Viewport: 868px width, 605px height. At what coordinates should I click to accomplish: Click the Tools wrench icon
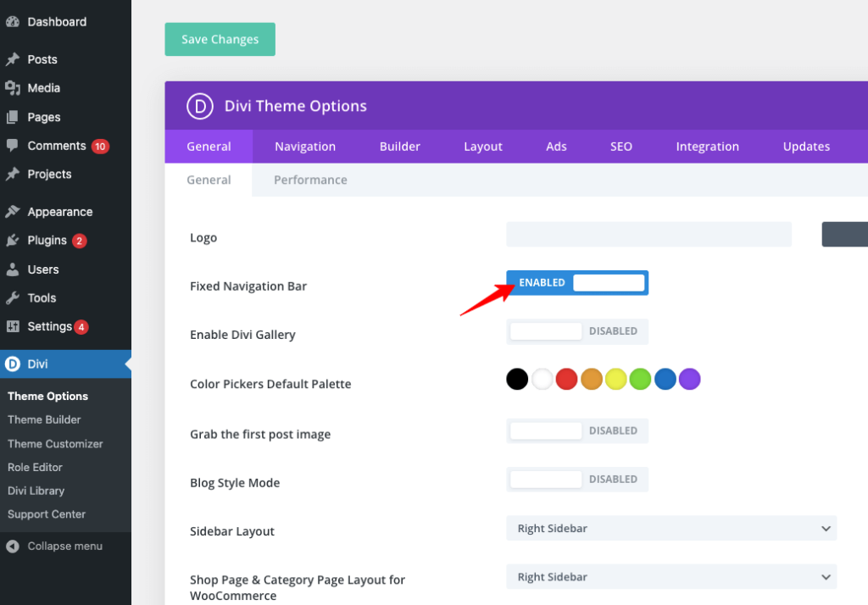pos(13,297)
